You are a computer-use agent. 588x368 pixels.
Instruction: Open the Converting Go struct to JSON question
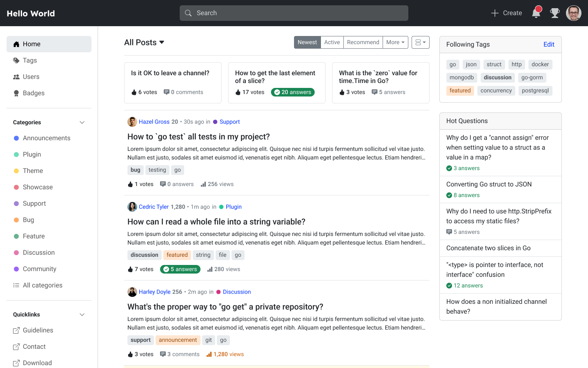[489, 184]
